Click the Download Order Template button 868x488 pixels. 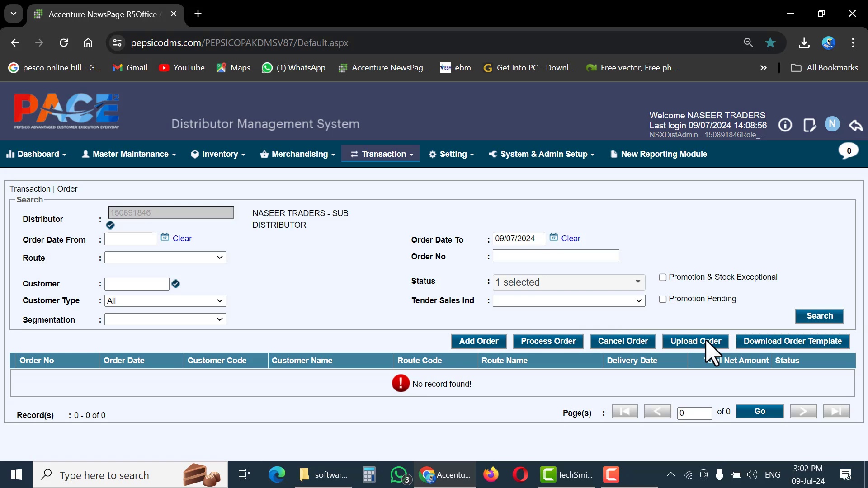(792, 341)
